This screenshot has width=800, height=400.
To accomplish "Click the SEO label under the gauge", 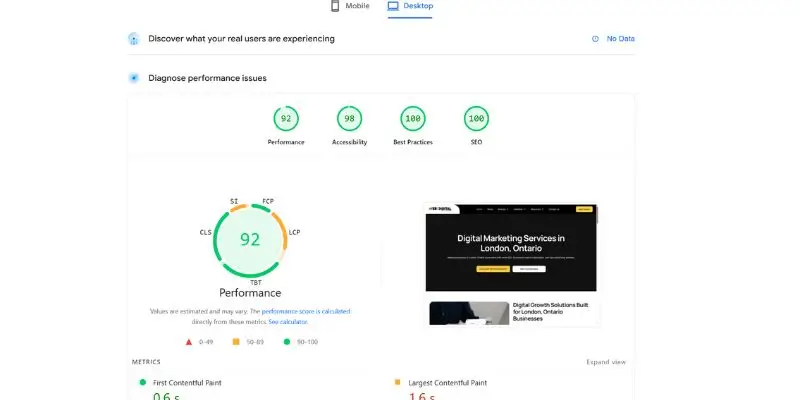I will [x=476, y=142].
